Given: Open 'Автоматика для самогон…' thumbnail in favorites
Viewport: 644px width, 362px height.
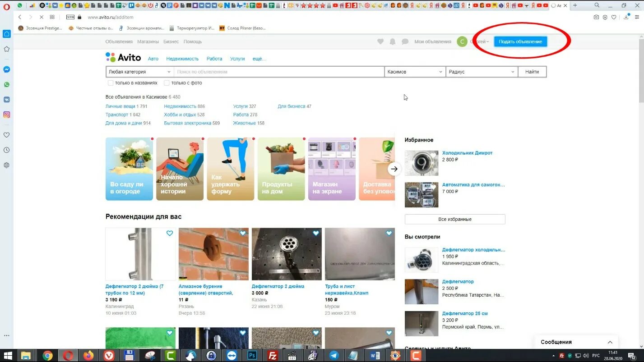Looking at the screenshot, I should click(x=422, y=195).
